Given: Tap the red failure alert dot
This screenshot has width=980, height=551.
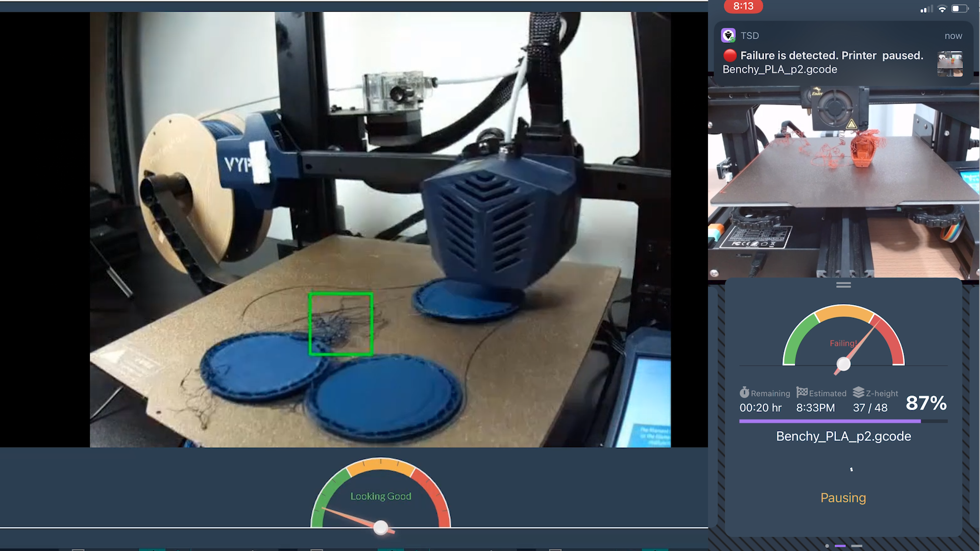Looking at the screenshot, I should [x=730, y=55].
